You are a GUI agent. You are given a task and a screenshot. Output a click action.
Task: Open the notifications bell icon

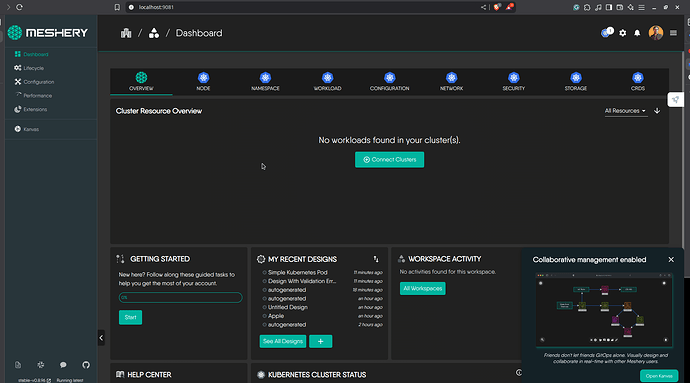[x=637, y=33]
